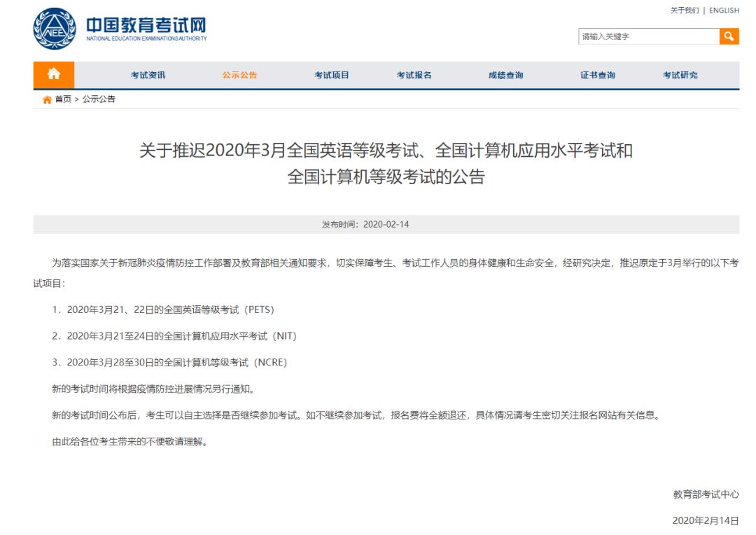Click the orange magnifier search icon
Screen dimensions: 756x535
coord(729,35)
